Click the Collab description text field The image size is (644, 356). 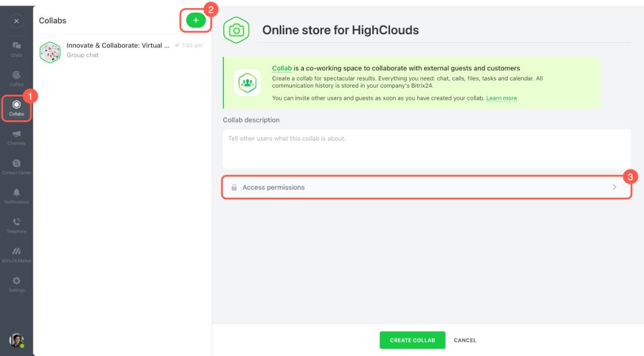tap(427, 149)
